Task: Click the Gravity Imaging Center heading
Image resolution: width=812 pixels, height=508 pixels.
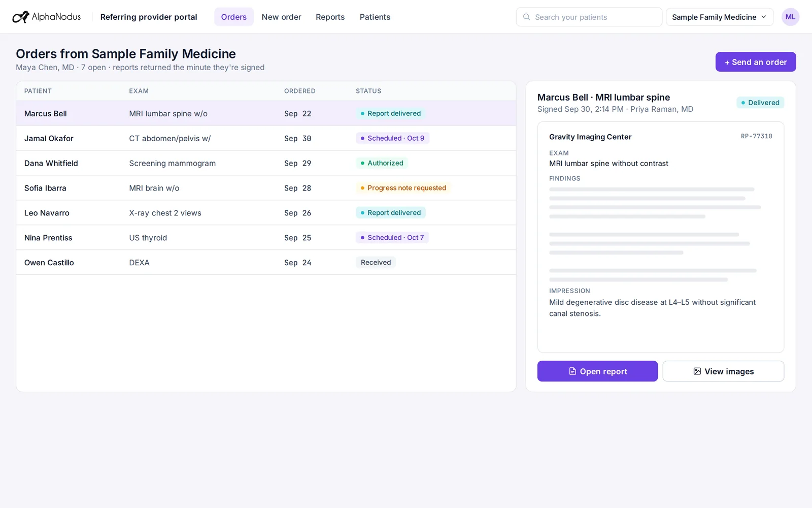Action: coord(590,137)
